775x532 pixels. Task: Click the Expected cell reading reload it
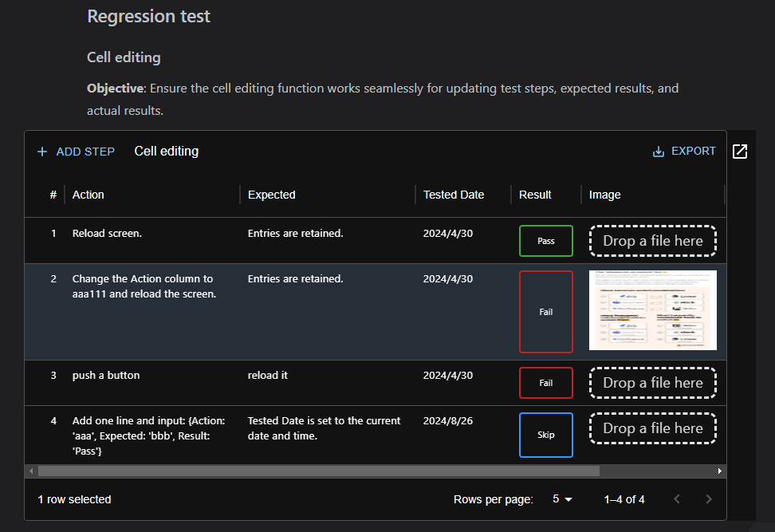(267, 375)
